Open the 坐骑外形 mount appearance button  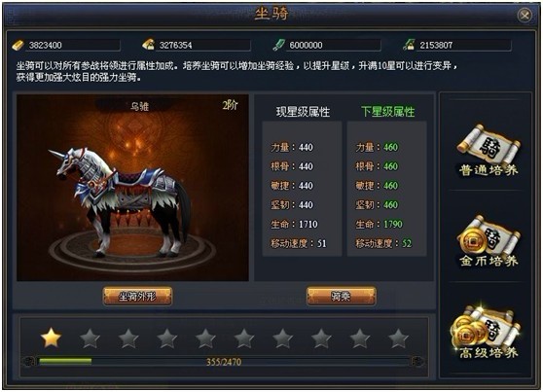(x=137, y=297)
